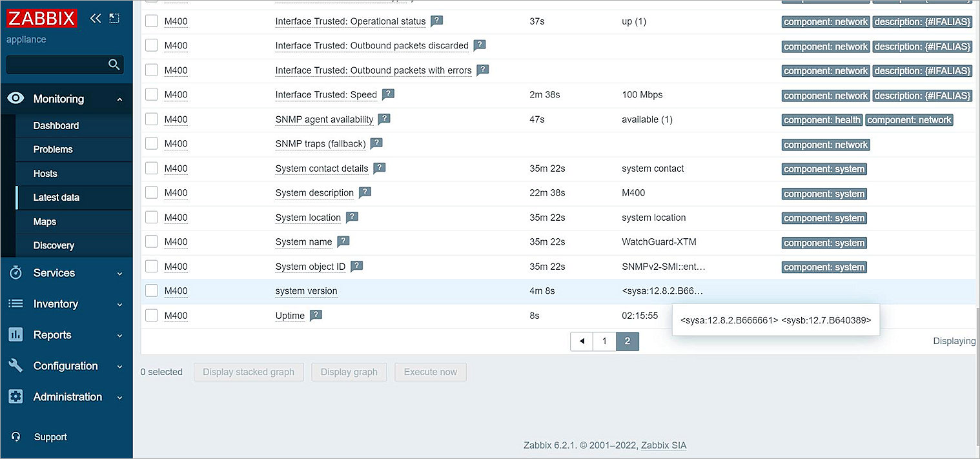
Task: Go to page 1 of results
Action: 604,341
